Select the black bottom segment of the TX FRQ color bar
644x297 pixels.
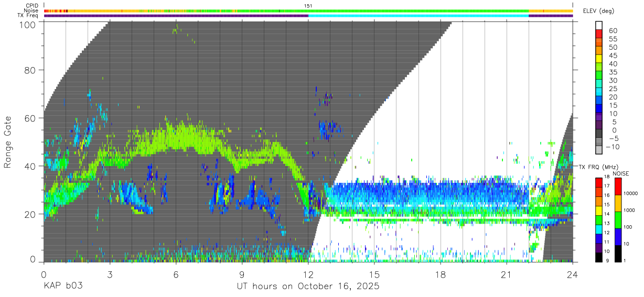599,257
